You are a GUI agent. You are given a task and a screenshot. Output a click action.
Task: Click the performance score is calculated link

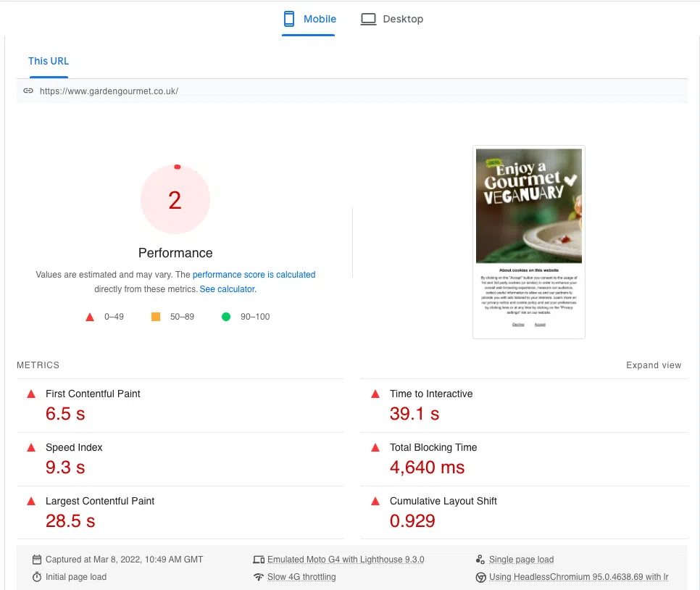tap(254, 275)
